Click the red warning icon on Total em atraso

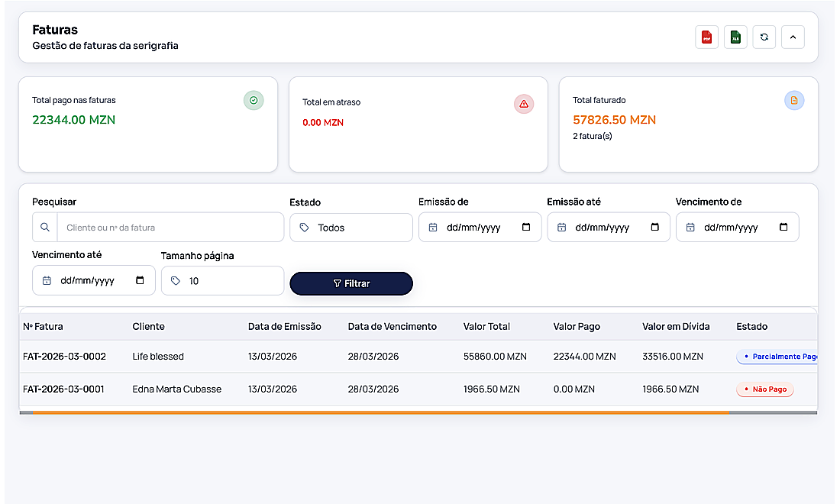tap(524, 104)
